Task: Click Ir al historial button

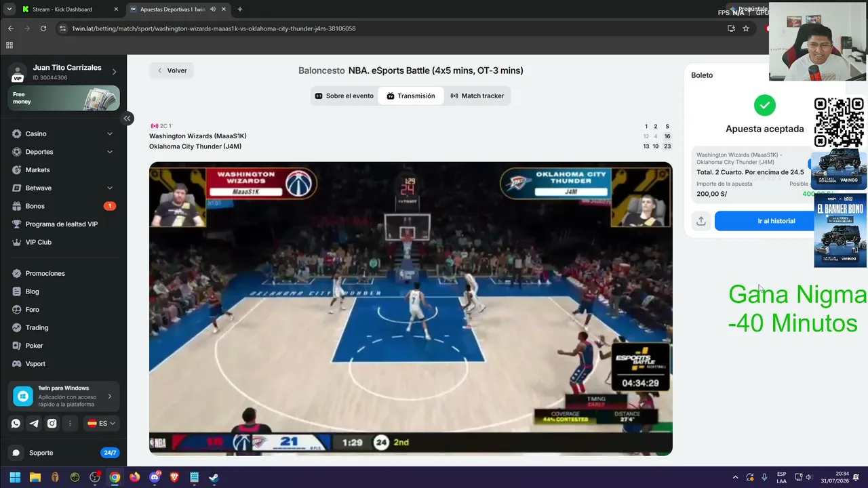Action: click(x=776, y=221)
